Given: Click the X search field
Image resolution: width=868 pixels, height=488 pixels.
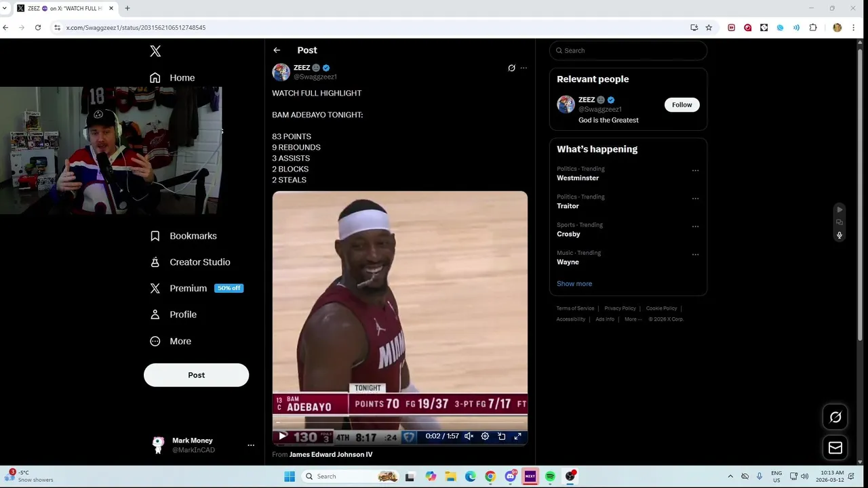Looking at the screenshot, I should pyautogui.click(x=628, y=51).
